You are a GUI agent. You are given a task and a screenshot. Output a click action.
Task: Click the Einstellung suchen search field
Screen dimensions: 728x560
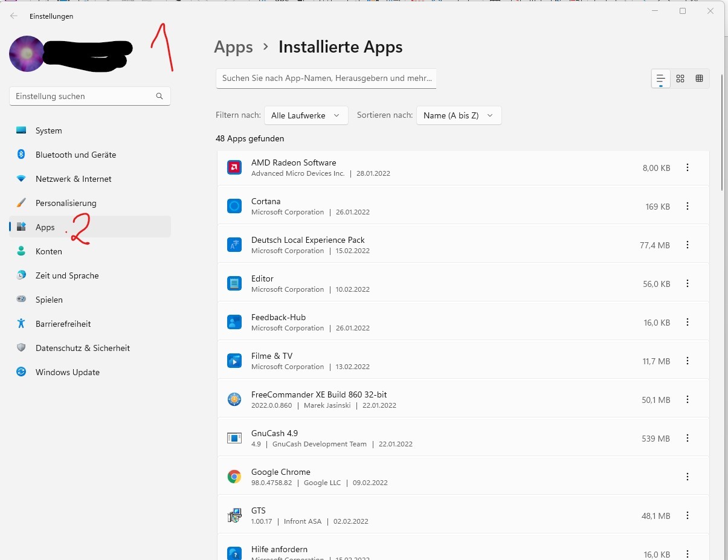coord(90,96)
